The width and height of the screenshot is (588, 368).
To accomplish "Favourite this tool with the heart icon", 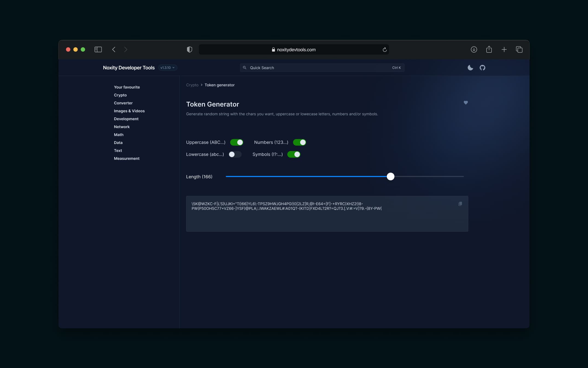I will coord(466,102).
